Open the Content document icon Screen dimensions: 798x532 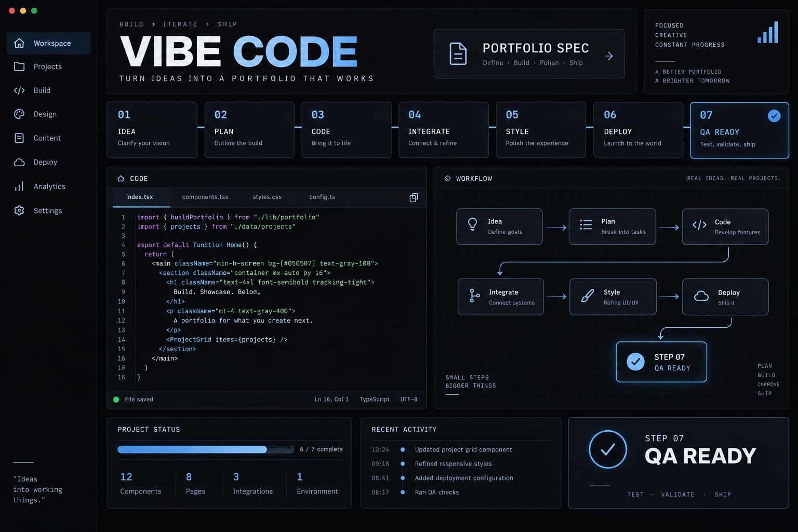tap(19, 138)
